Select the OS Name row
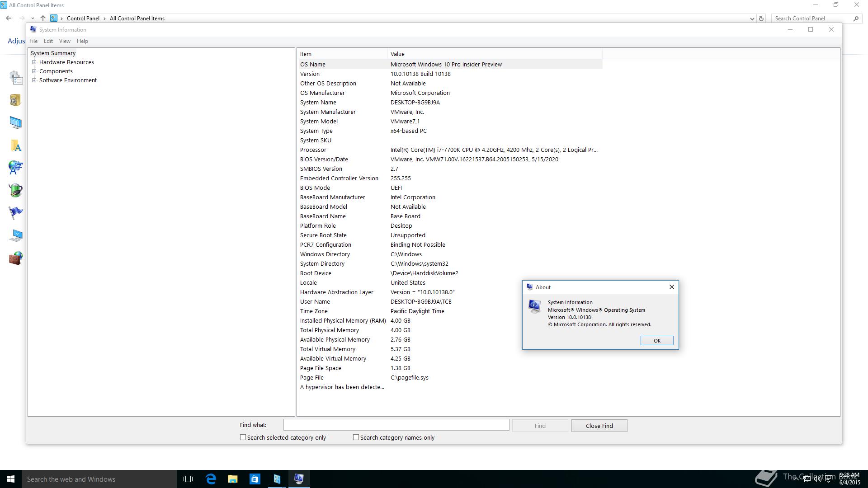This screenshot has height=488, width=868. click(x=450, y=64)
